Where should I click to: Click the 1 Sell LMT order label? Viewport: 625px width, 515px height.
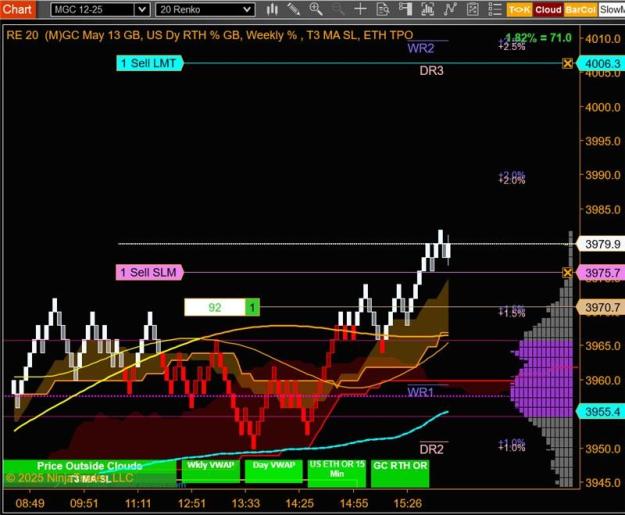tap(149, 63)
